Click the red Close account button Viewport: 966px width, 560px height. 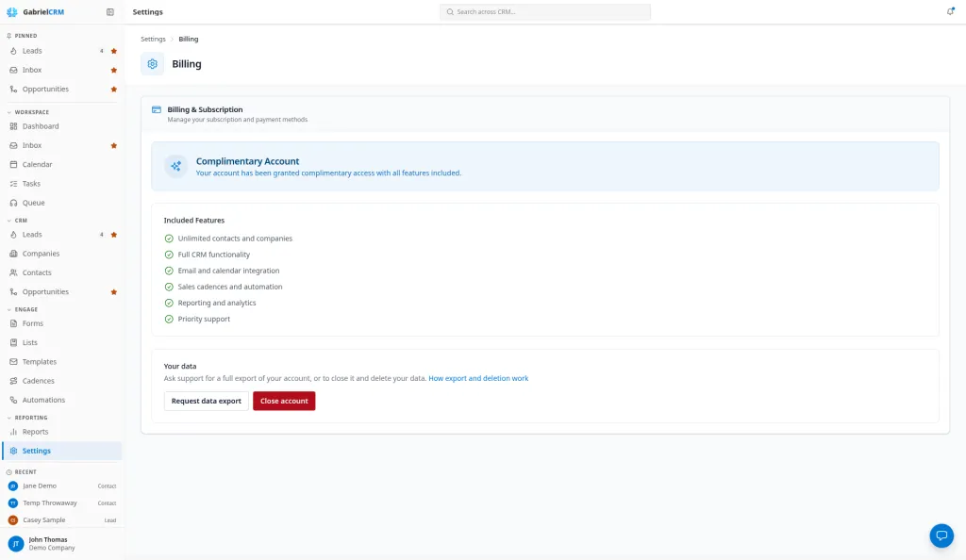pos(284,402)
